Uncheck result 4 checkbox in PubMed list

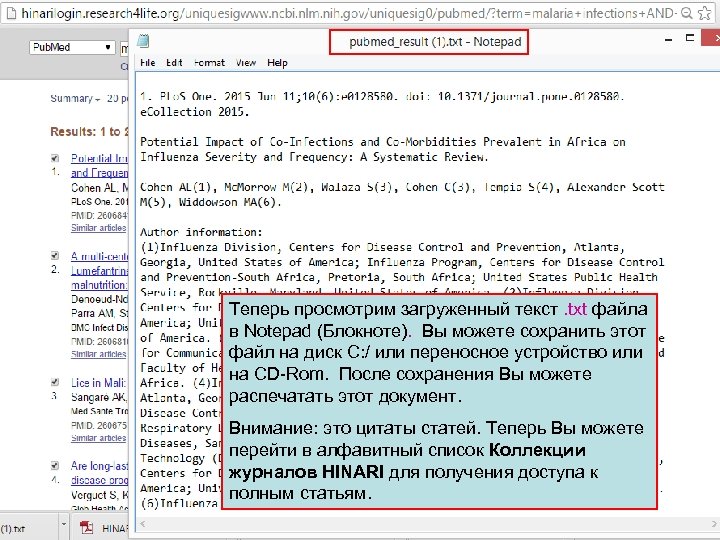55,466
